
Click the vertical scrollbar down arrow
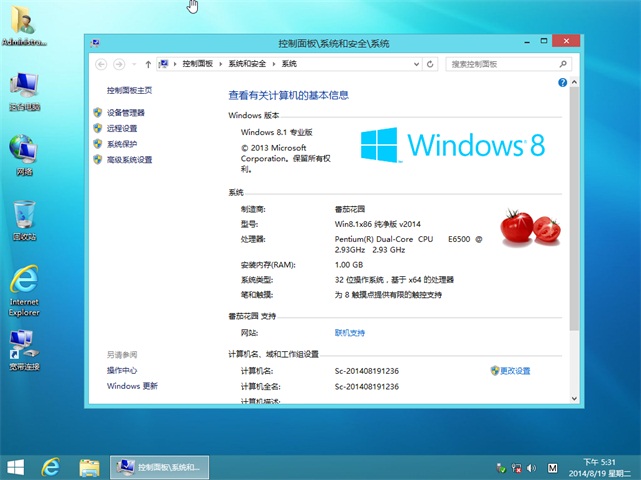point(573,397)
